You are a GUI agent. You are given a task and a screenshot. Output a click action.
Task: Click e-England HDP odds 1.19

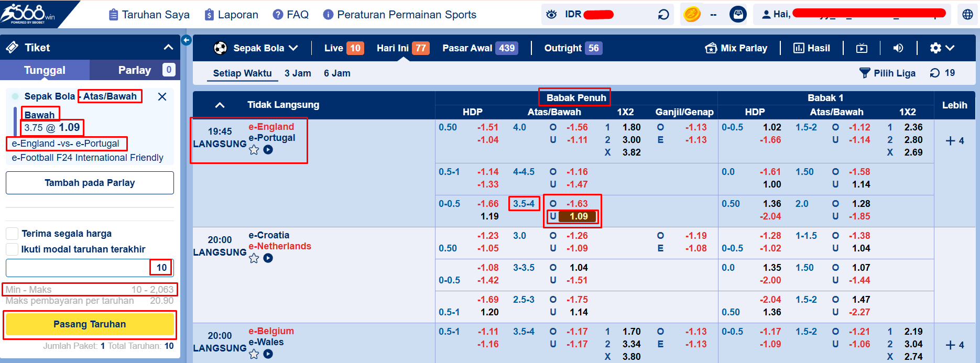click(489, 216)
